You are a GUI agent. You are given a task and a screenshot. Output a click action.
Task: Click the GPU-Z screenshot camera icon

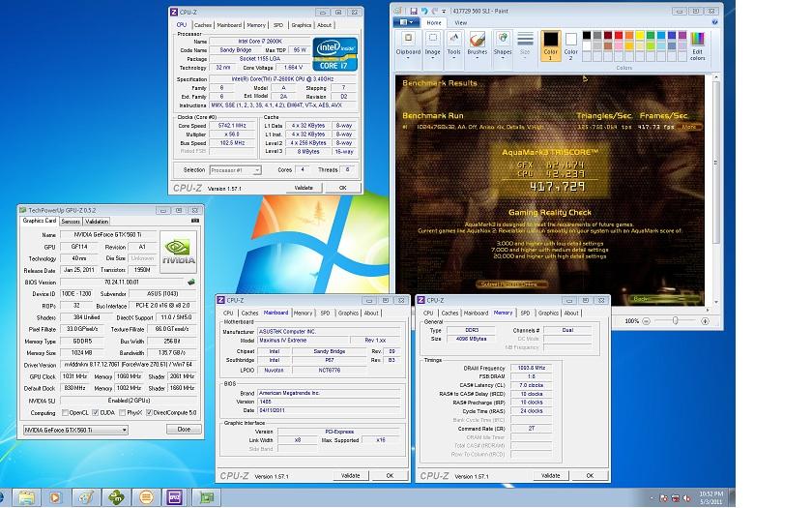click(195, 221)
